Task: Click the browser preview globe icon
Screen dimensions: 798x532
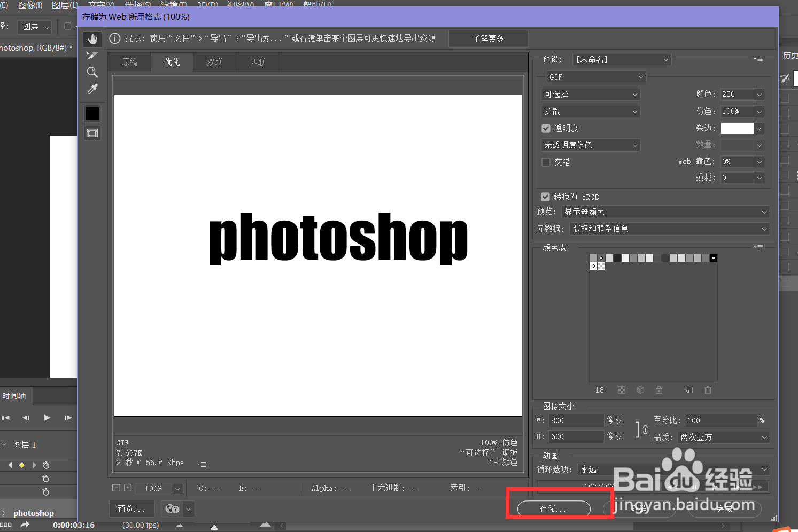Action: pos(172,509)
